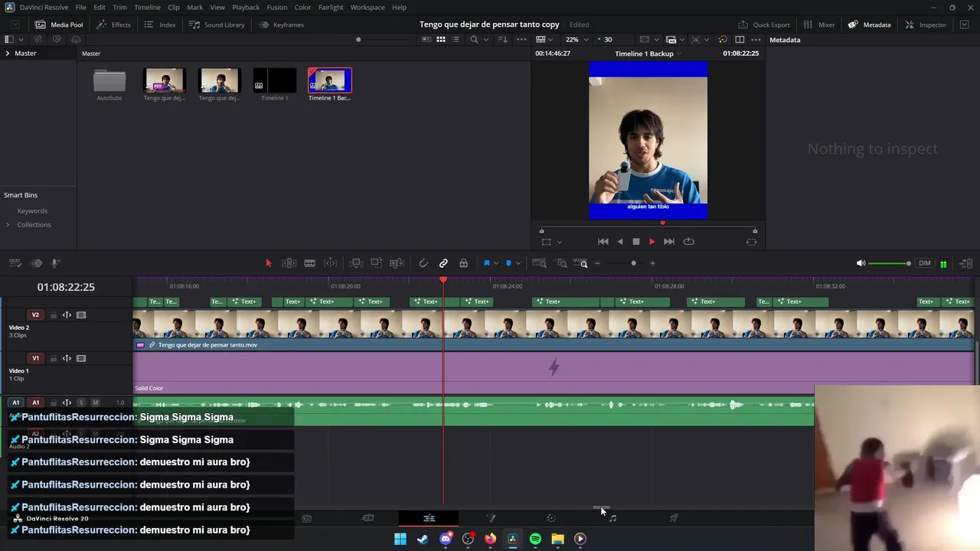Disable the Video 2 track filmstrip toggle

point(81,315)
